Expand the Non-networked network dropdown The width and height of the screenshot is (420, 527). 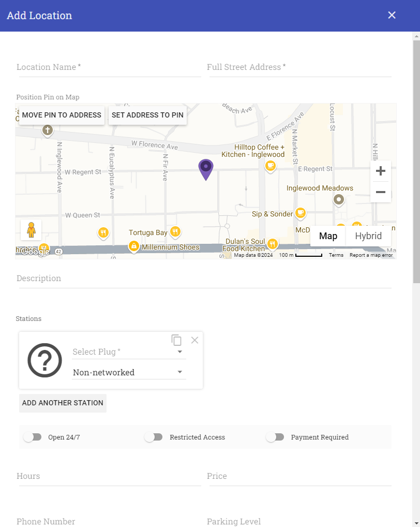128,372
